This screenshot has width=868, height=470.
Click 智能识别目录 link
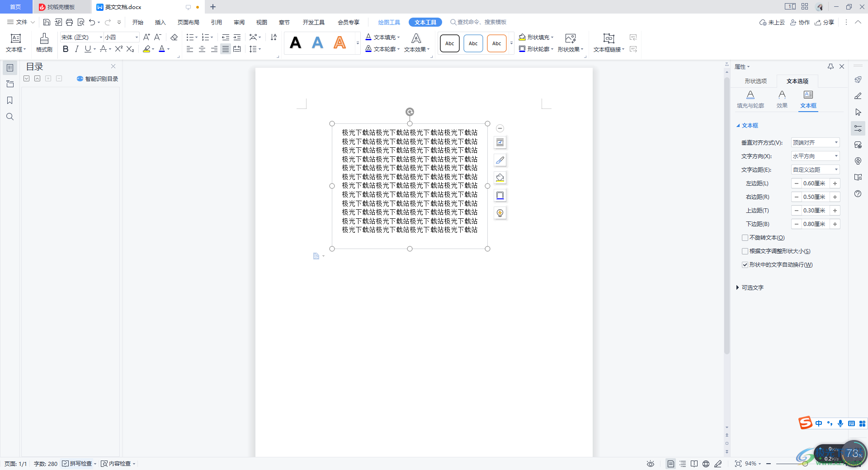pos(98,79)
